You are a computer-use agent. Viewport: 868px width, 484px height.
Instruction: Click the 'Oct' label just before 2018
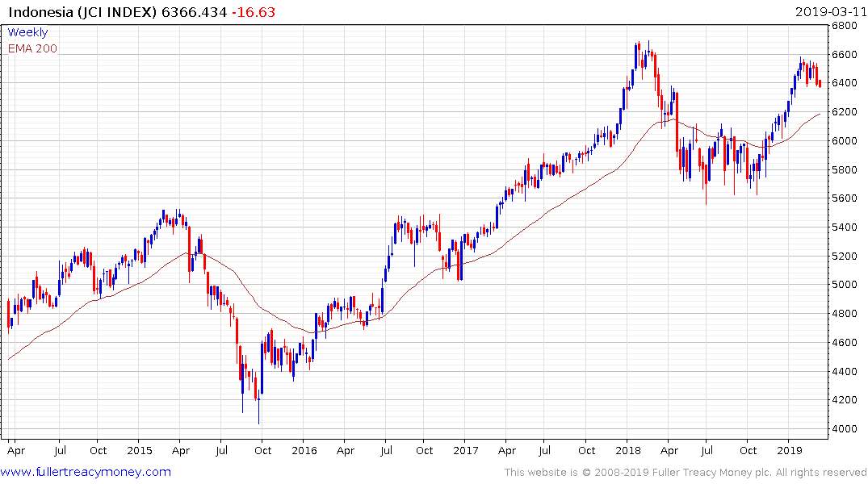pyautogui.click(x=587, y=450)
